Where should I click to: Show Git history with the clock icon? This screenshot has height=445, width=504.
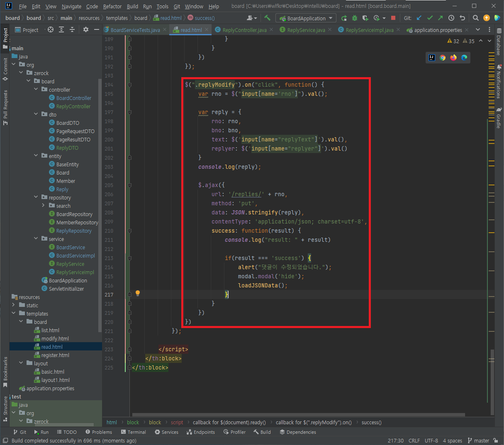[x=451, y=18]
